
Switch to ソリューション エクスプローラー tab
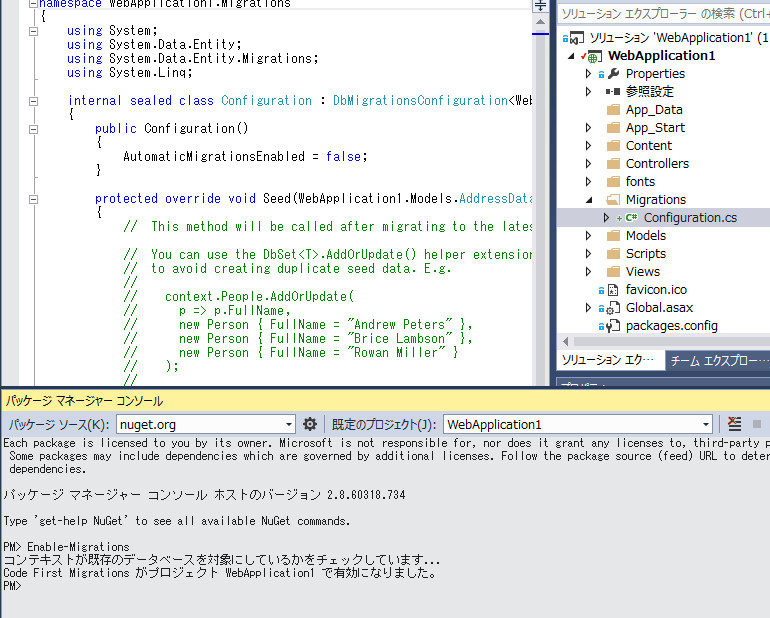point(608,360)
